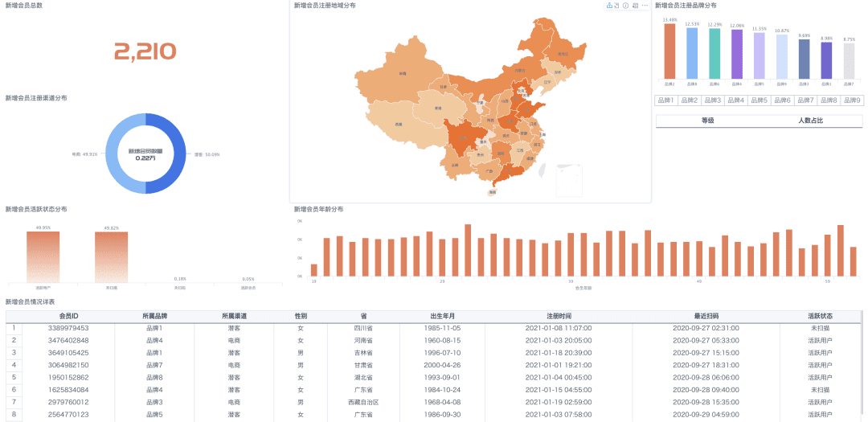Click the 品牌7 cell in row 4
Image resolution: width=868 pixels, height=422 pixels.
pyautogui.click(x=154, y=365)
